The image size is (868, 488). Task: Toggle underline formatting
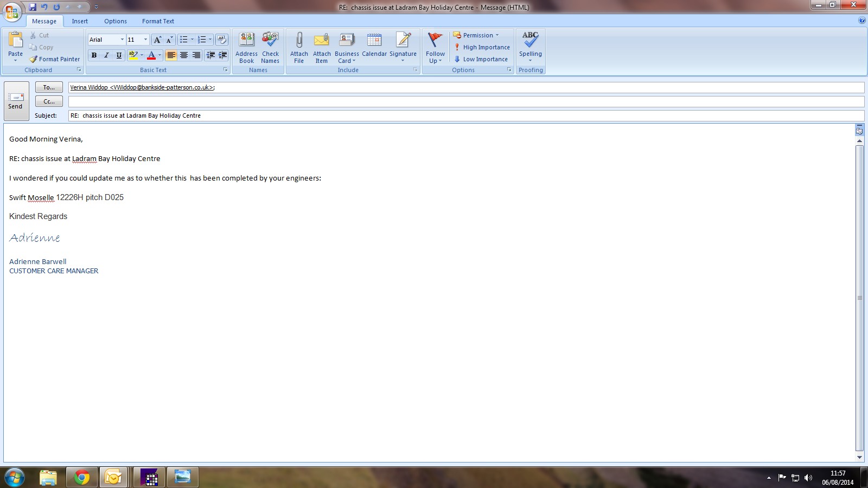click(119, 55)
